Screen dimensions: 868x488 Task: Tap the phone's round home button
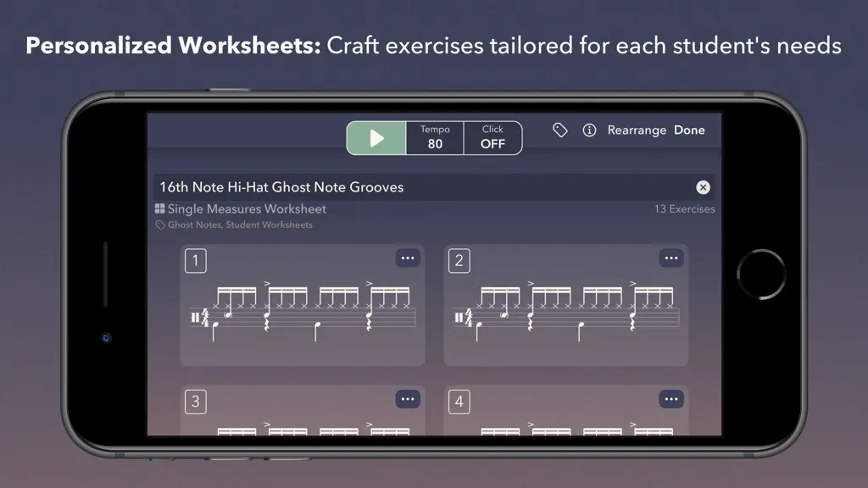[x=761, y=274]
